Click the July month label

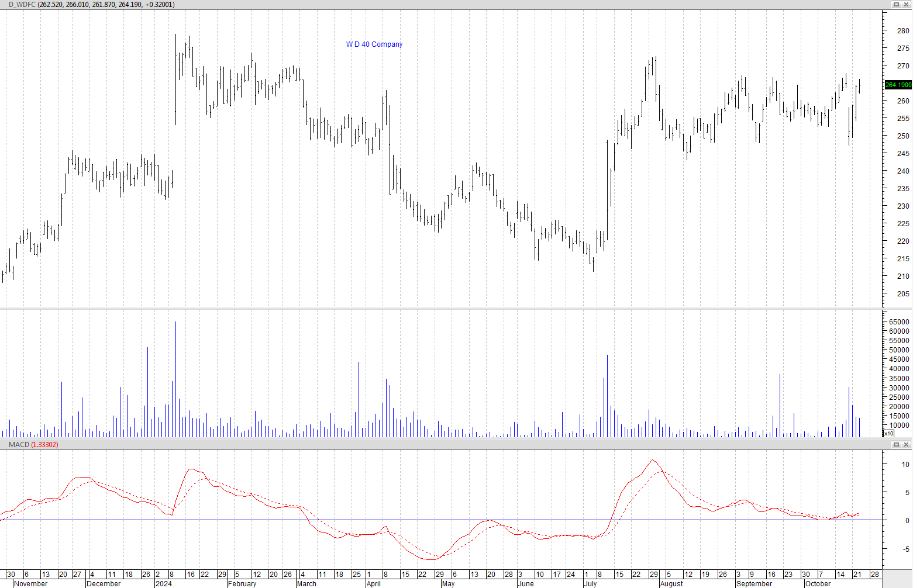pos(590,583)
